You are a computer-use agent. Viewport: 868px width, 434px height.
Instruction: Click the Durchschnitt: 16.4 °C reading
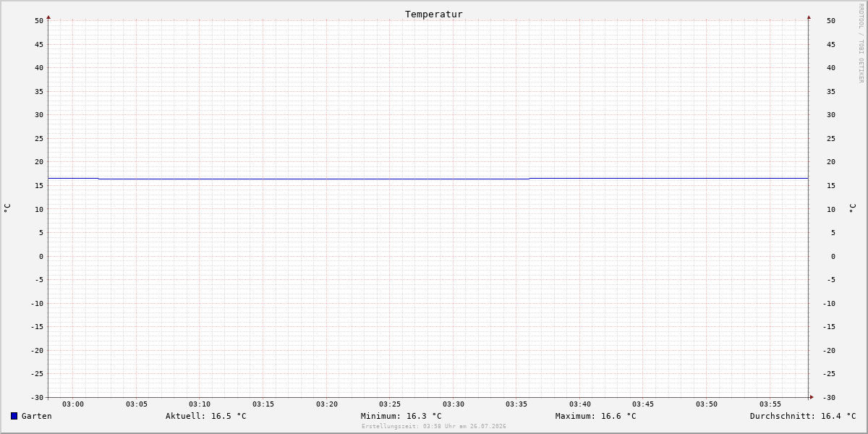coord(803,416)
